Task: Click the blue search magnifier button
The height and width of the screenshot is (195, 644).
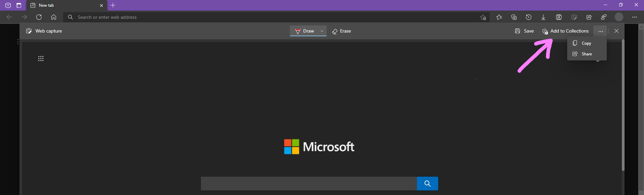Action: point(427,184)
